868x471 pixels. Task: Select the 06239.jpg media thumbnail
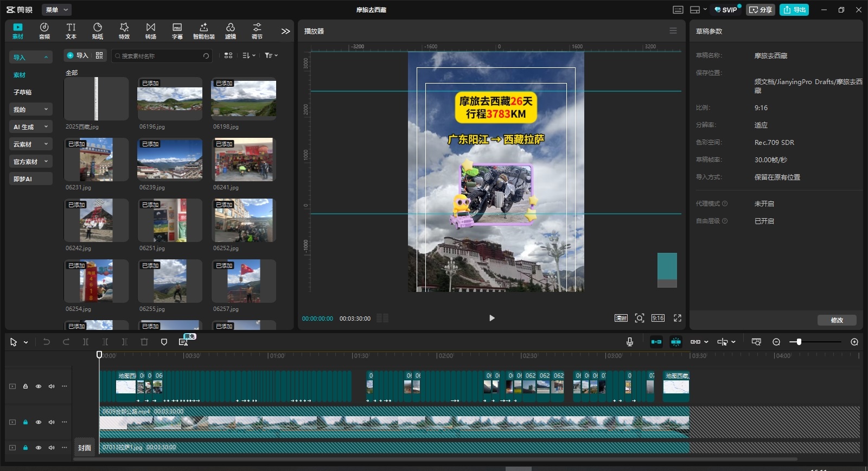click(170, 160)
